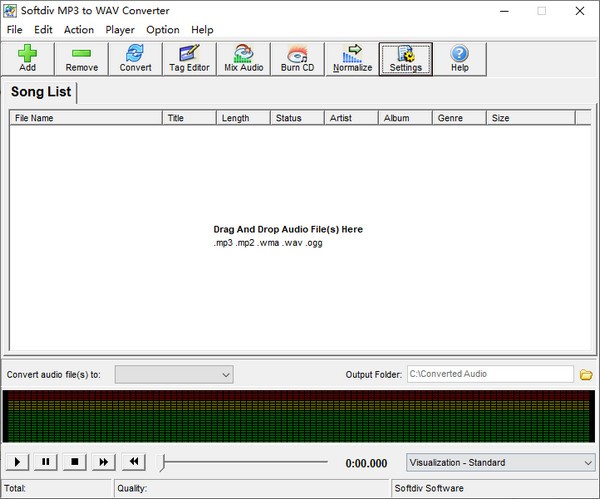Open the Convert audio file(s) to dropdown

(x=174, y=374)
